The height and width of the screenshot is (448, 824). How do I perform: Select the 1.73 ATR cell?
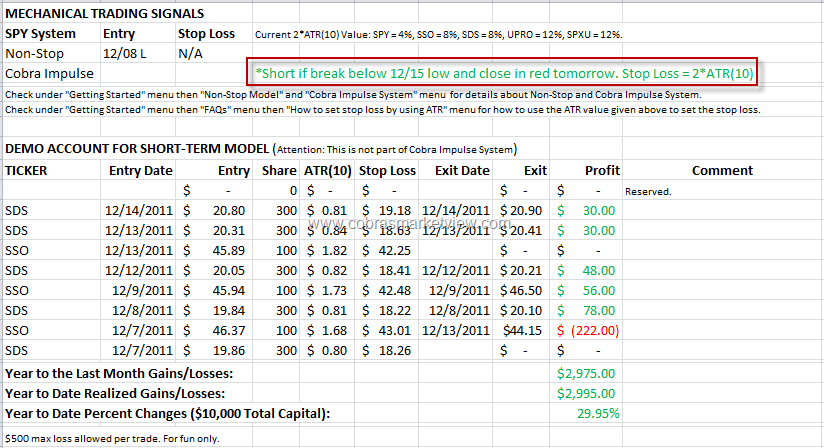click(327, 290)
